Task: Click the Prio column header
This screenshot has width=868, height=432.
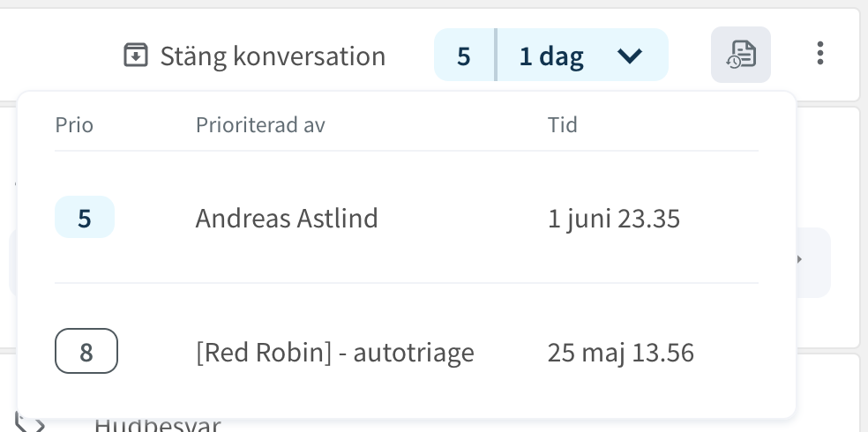Action: 74,124
